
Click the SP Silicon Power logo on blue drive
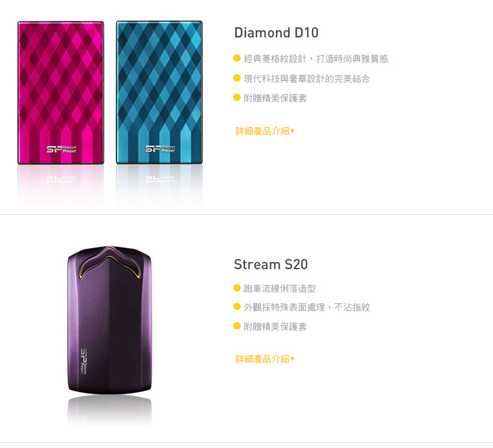tap(160, 149)
